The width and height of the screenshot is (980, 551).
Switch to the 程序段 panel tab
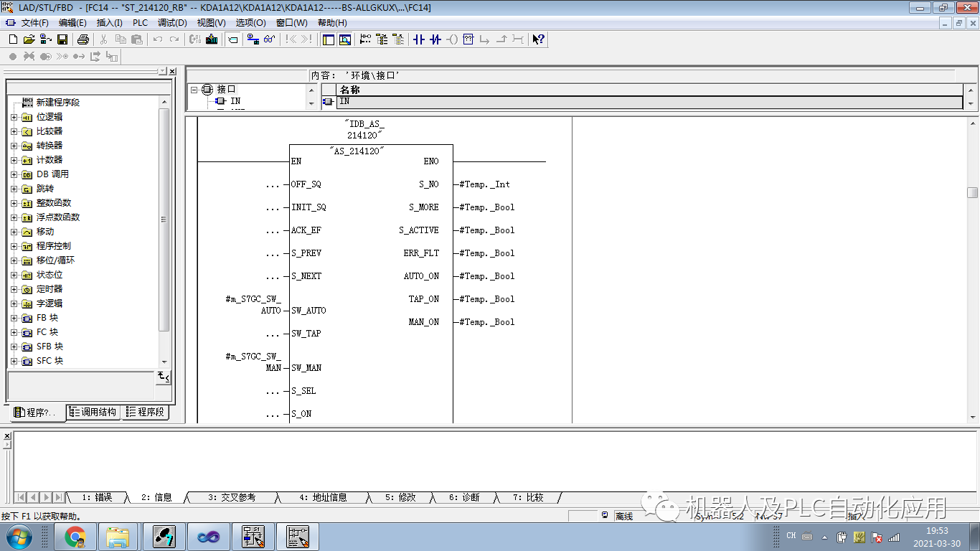pyautogui.click(x=145, y=412)
